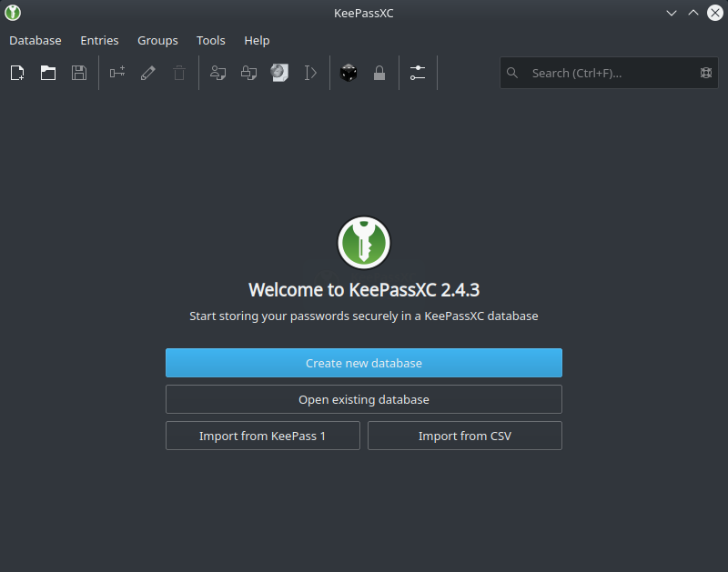
Task: Focus the Search (Ctrl+F) field
Action: (609, 73)
